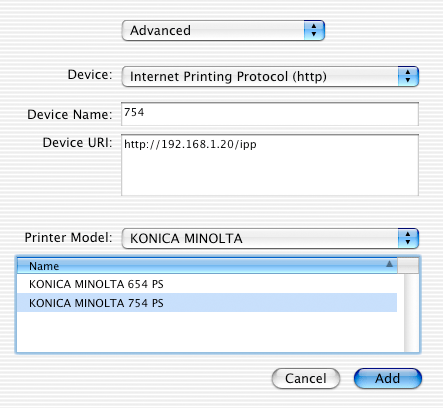Click the Device Name label
Image resolution: width=443 pixels, height=408 pixels.
point(70,115)
